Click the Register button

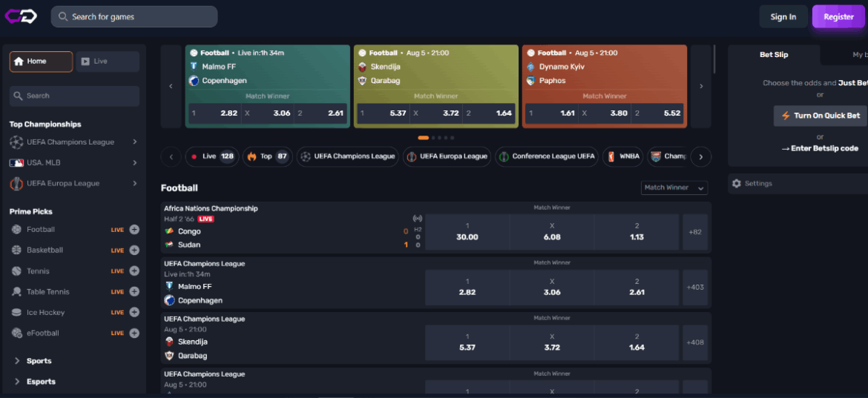pyautogui.click(x=838, y=16)
